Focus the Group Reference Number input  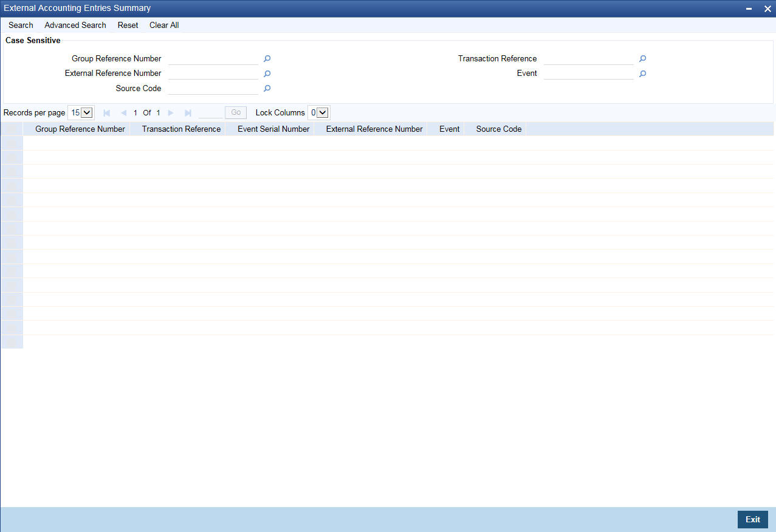pyautogui.click(x=213, y=59)
